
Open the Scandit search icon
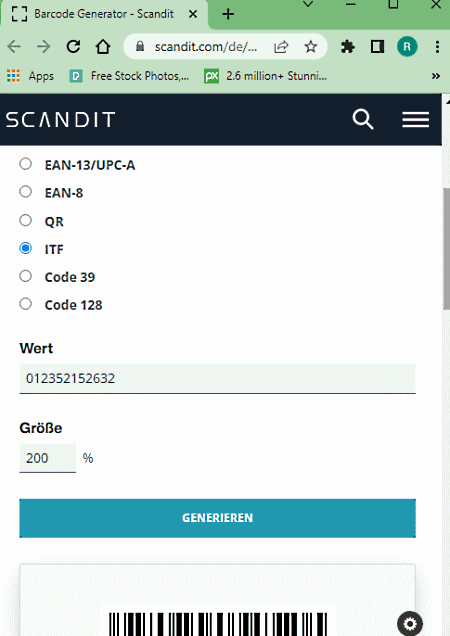pyautogui.click(x=363, y=119)
